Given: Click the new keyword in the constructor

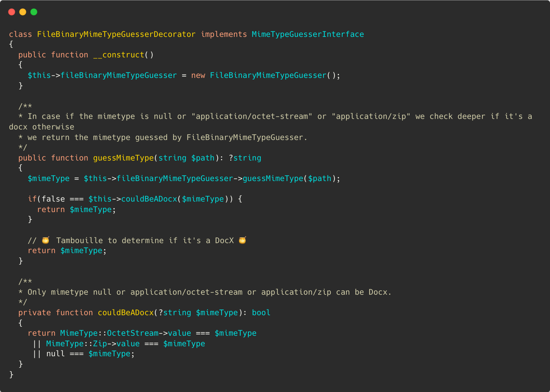Looking at the screenshot, I should tap(198, 75).
